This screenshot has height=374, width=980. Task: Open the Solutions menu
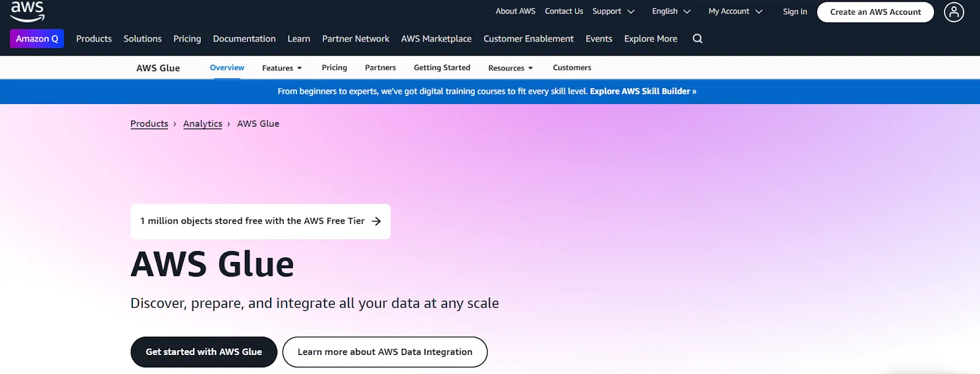(143, 39)
